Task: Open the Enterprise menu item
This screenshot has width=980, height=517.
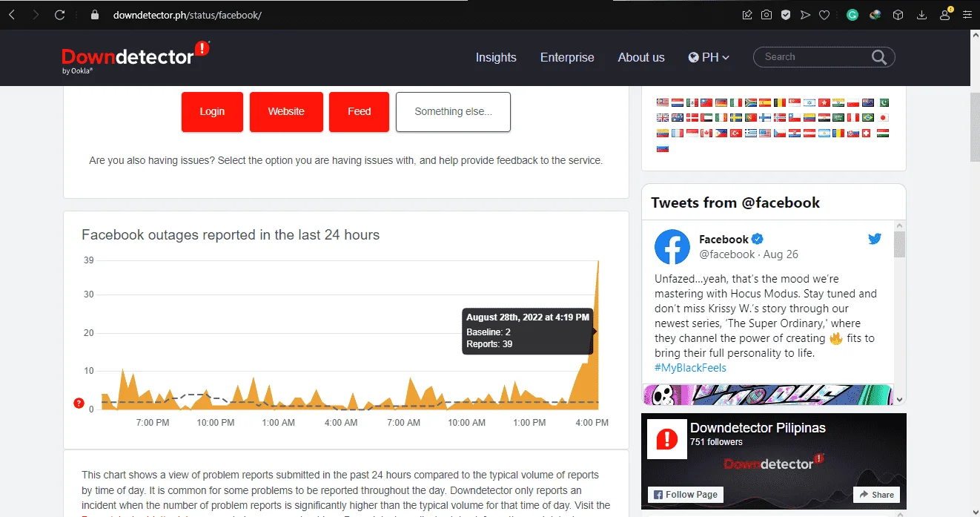Action: tap(567, 57)
